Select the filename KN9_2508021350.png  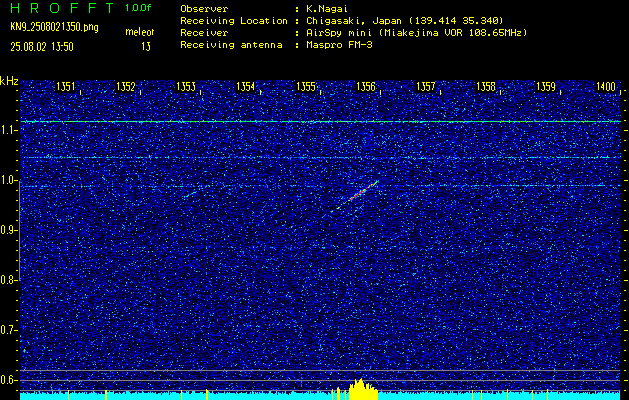point(54,28)
